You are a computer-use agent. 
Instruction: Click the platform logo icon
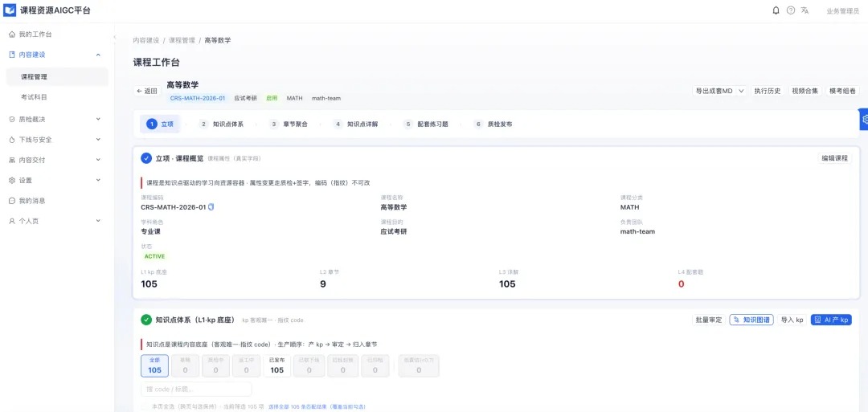click(10, 10)
